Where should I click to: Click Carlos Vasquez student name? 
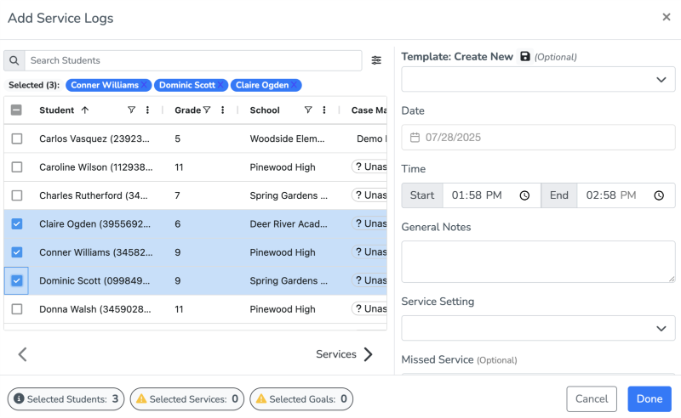tap(94, 139)
